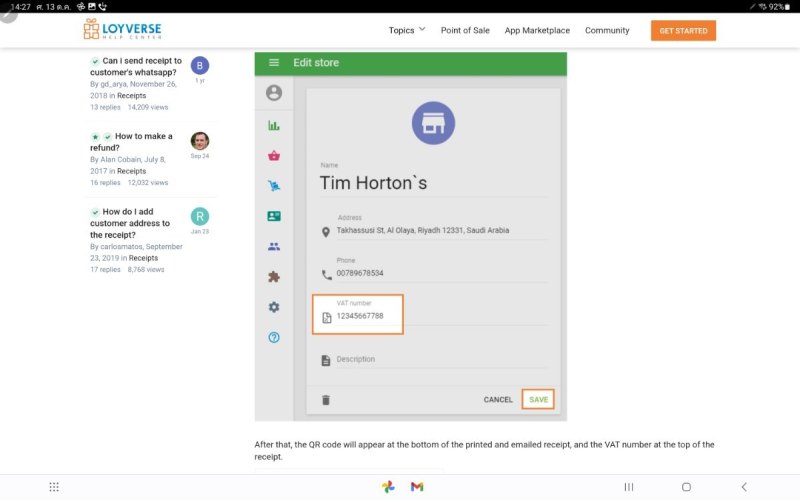Open Receipts category under customer address topic
800x500 pixels.
[x=143, y=258]
